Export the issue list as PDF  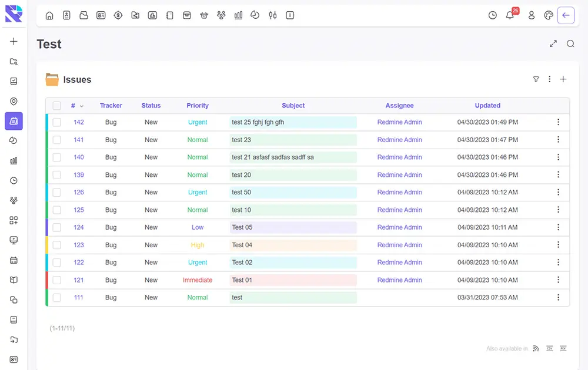click(x=563, y=349)
